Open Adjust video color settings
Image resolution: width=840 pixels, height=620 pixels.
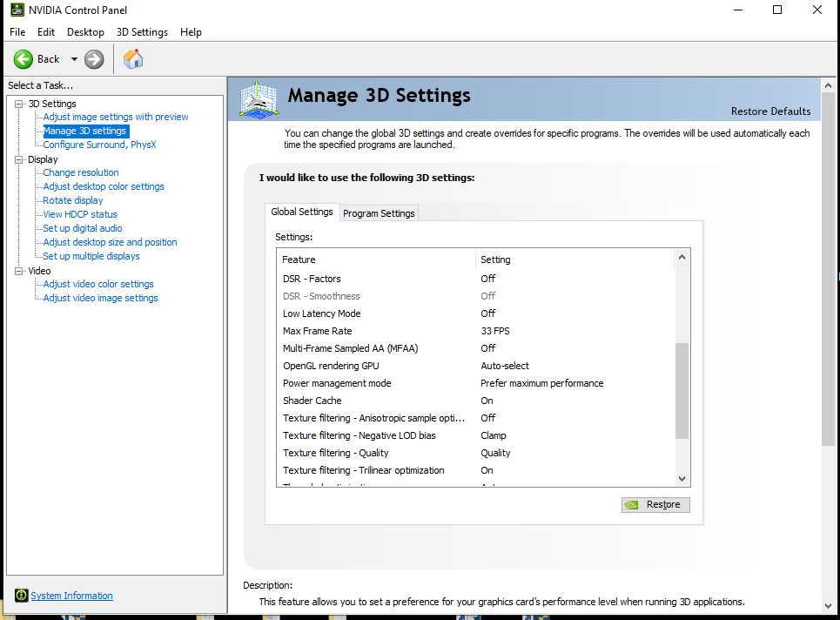tap(98, 284)
